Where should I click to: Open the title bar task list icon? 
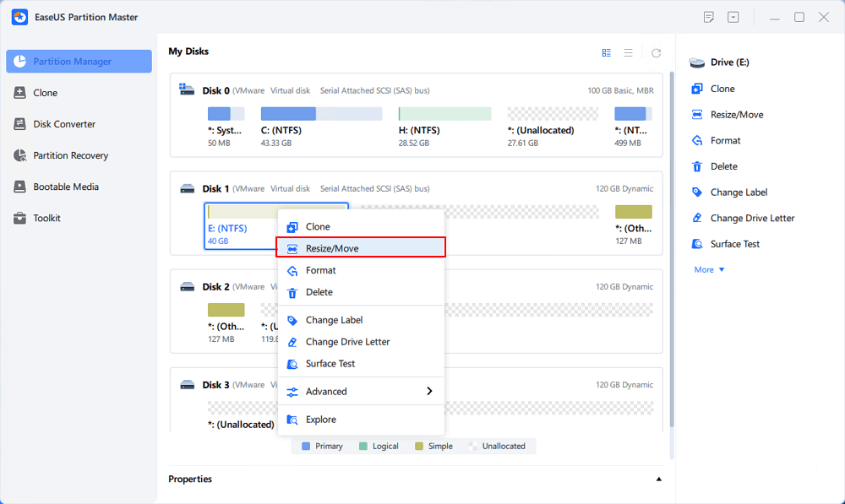[709, 17]
